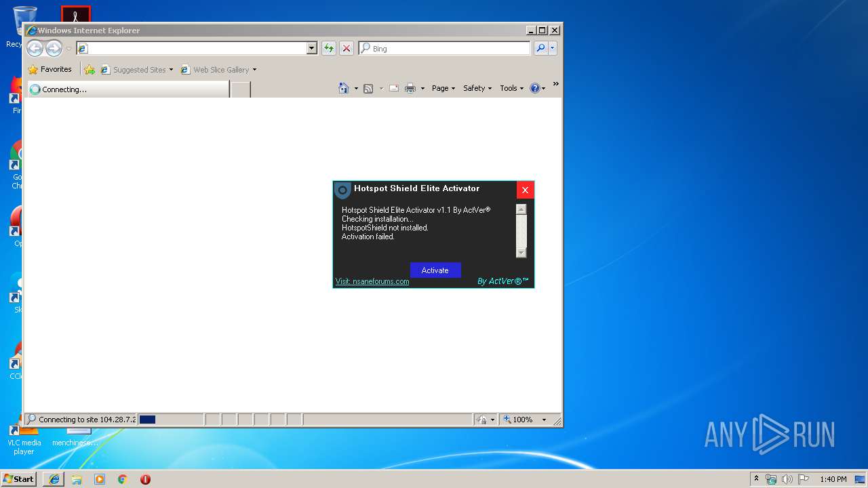Open the Favorites center
The image size is (868, 488).
coord(50,69)
